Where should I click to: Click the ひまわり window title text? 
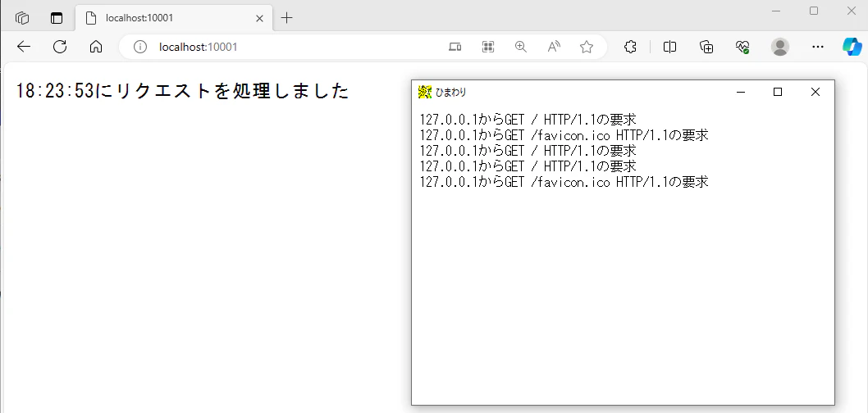(450, 93)
